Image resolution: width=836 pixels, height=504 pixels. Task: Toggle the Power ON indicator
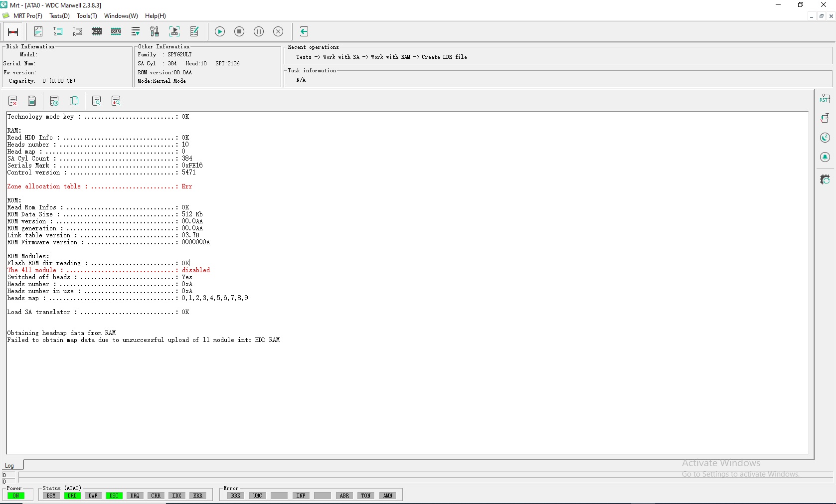pos(16,496)
